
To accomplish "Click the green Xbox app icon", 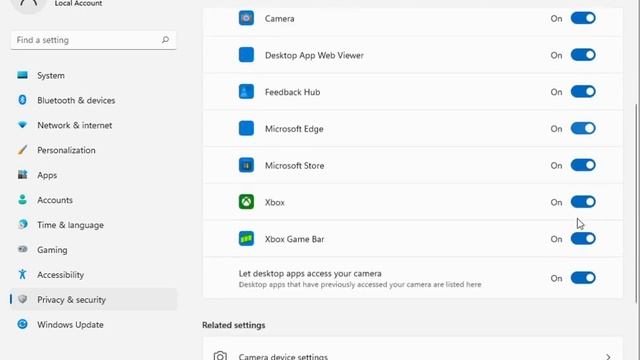I will click(246, 202).
